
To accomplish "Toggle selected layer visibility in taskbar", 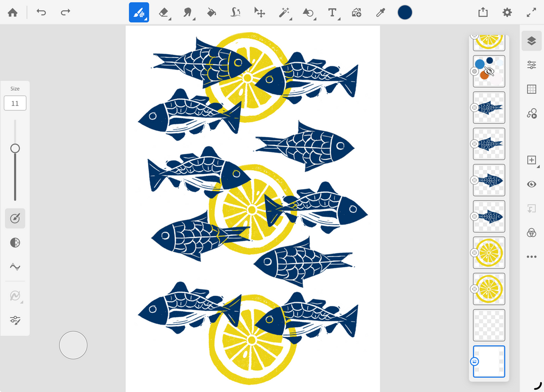I will [x=531, y=184].
